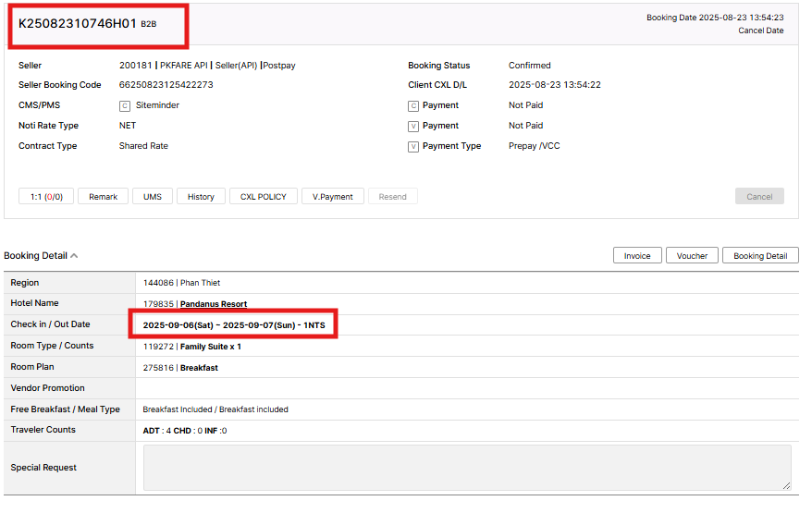Click the C icon beside Siteminder
812x513 pixels.
[125, 105]
